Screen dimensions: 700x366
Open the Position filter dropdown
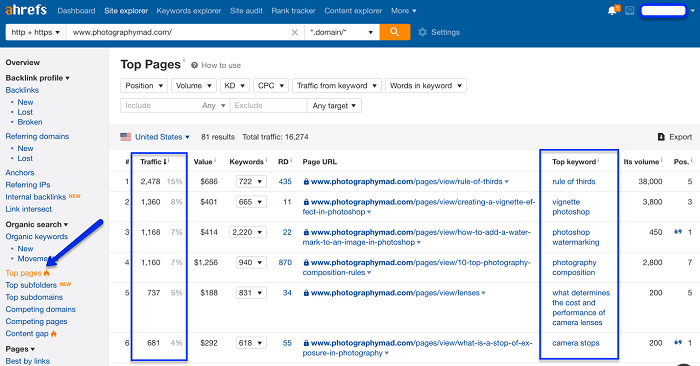pos(144,86)
